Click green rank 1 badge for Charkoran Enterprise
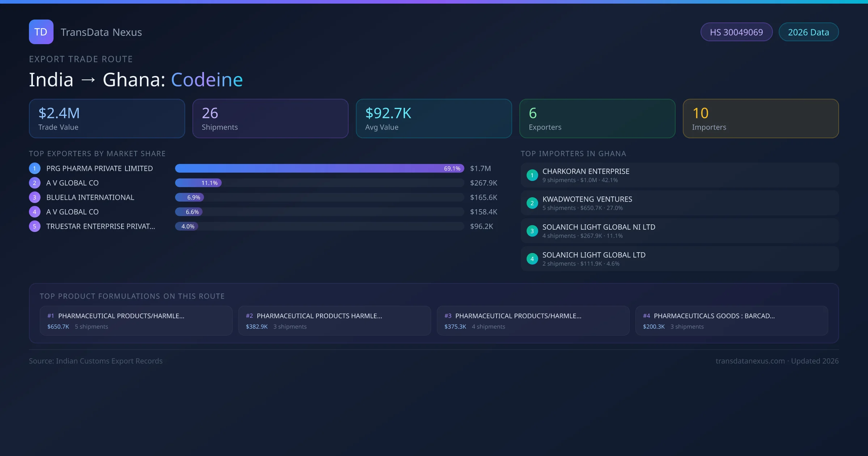868x456 pixels. click(x=532, y=175)
